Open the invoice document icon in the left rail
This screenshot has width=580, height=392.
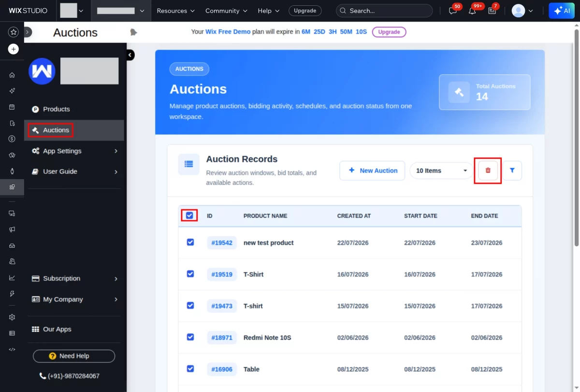tap(12, 123)
